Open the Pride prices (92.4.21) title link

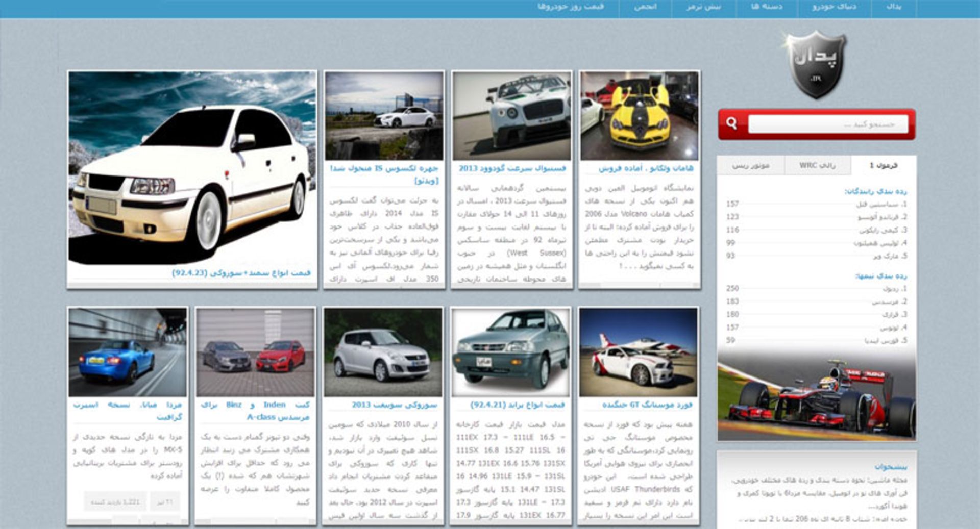[x=517, y=405]
